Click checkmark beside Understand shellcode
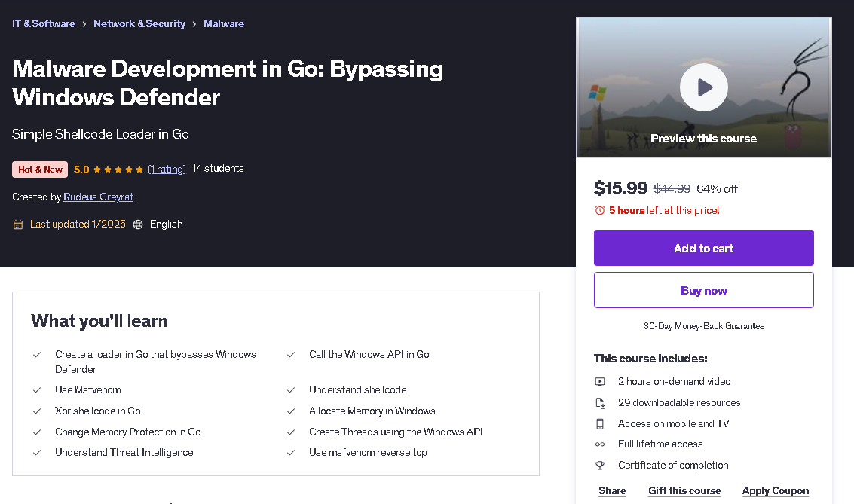The image size is (854, 504). [291, 389]
